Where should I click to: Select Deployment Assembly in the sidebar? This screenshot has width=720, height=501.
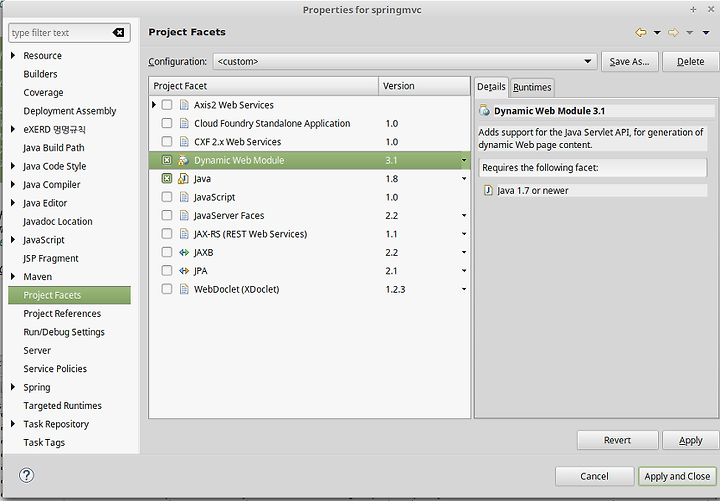tap(70, 111)
